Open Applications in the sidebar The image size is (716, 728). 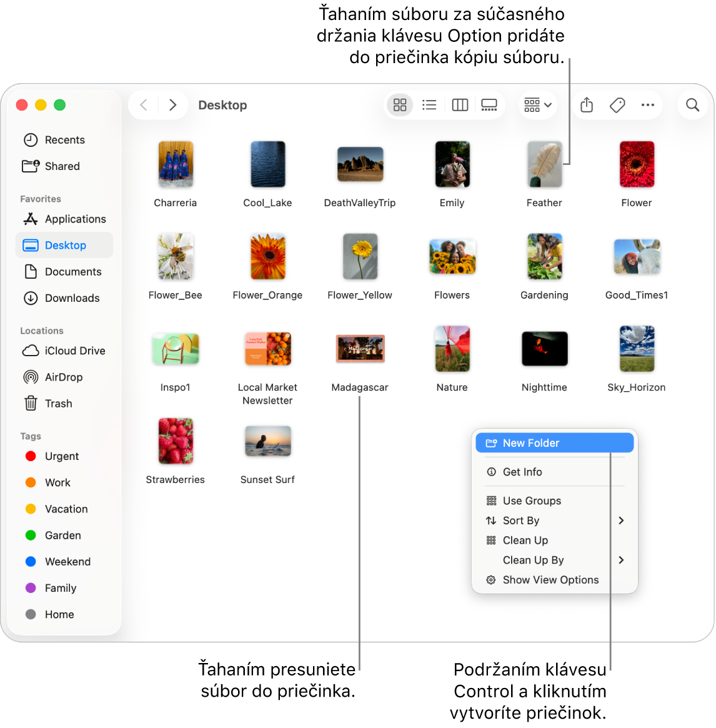pyautogui.click(x=64, y=219)
